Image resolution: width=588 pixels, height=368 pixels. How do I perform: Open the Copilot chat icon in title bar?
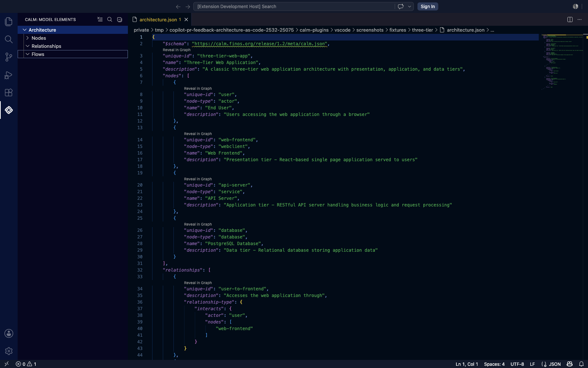pyautogui.click(x=401, y=7)
